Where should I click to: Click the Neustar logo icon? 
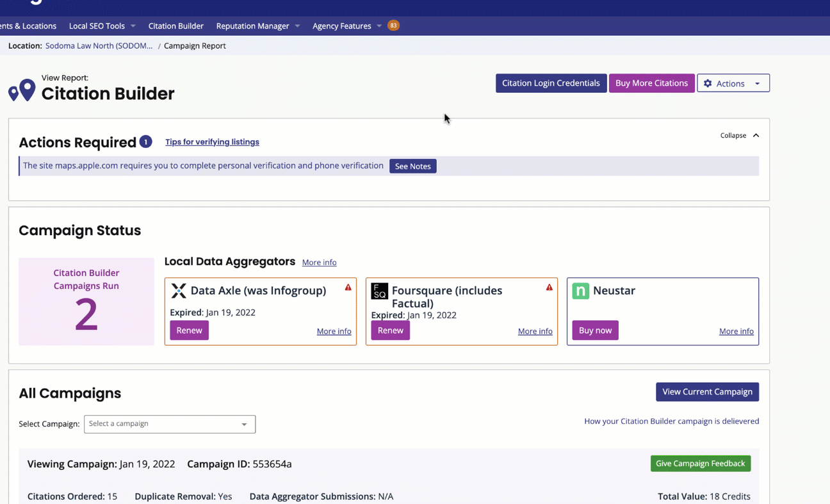coord(580,291)
